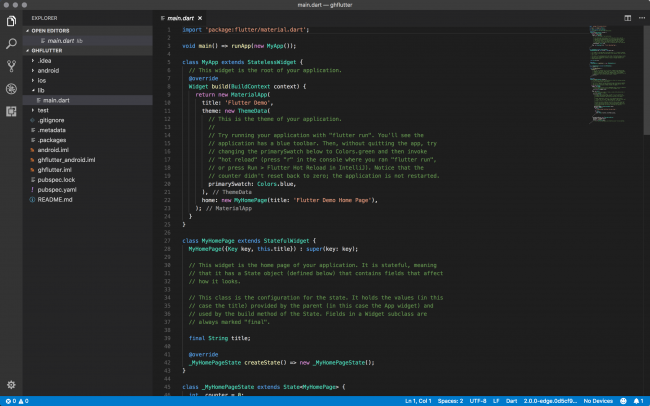Expand the test folder
Screen dimensions: 650x406
[43, 110]
